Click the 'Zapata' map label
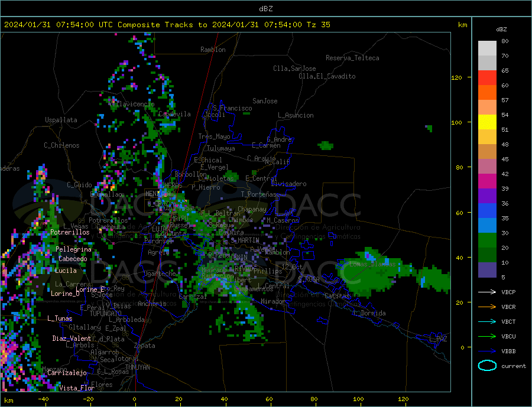Viewport: 532px width, 407px height. pyautogui.click(x=145, y=346)
